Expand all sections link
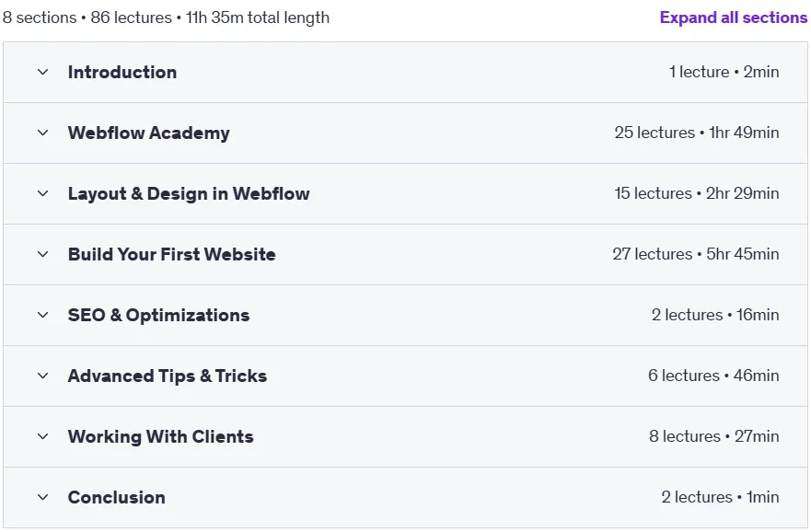The height and width of the screenshot is (532, 811). [733, 17]
